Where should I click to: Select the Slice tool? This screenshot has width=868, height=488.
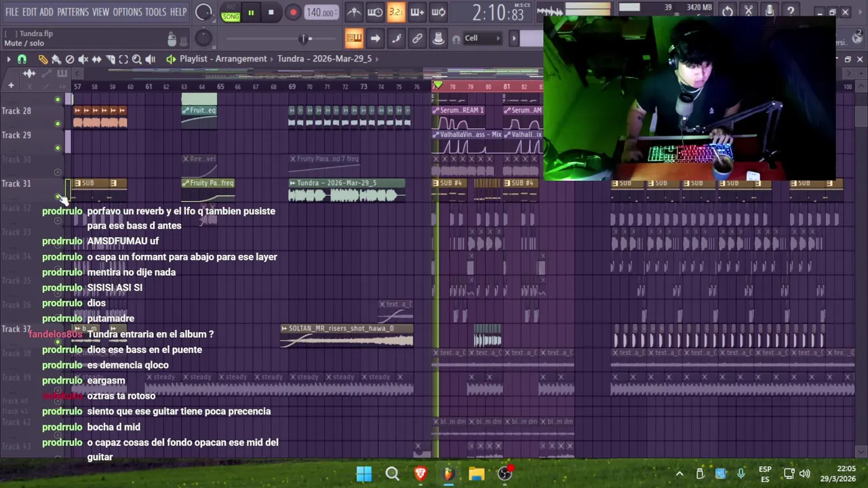coord(110,59)
